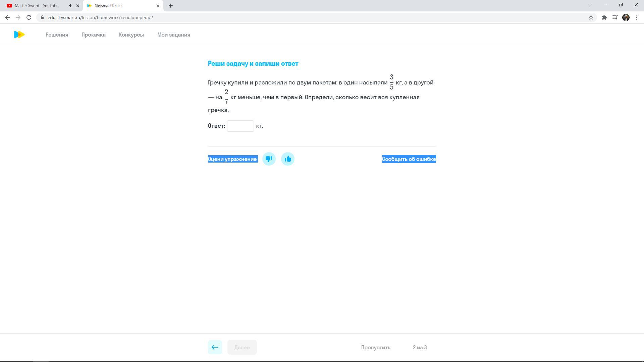Open the media control icon in toolbar
This screenshot has width=644, height=362.
(615, 17)
